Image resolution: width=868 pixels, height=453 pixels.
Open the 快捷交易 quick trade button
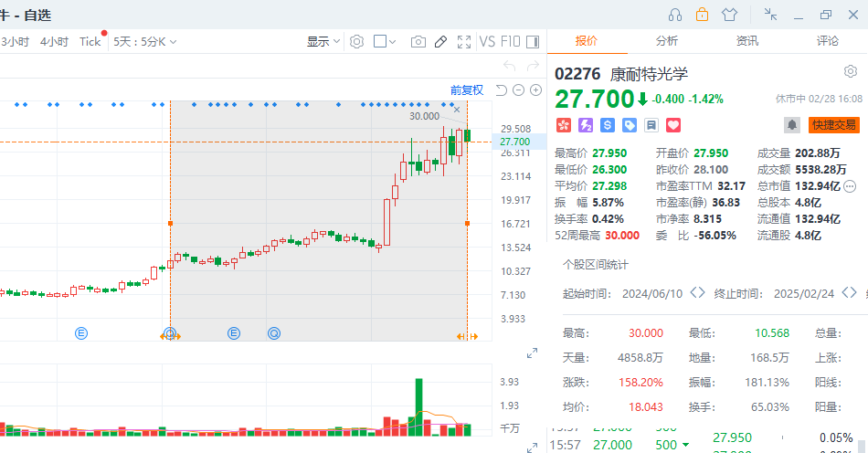(833, 125)
